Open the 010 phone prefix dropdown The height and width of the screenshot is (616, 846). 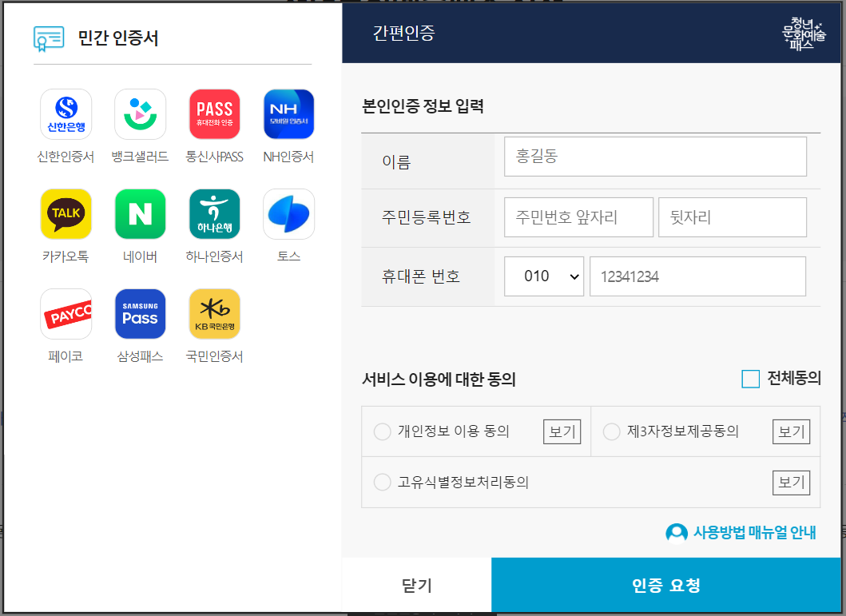(544, 276)
